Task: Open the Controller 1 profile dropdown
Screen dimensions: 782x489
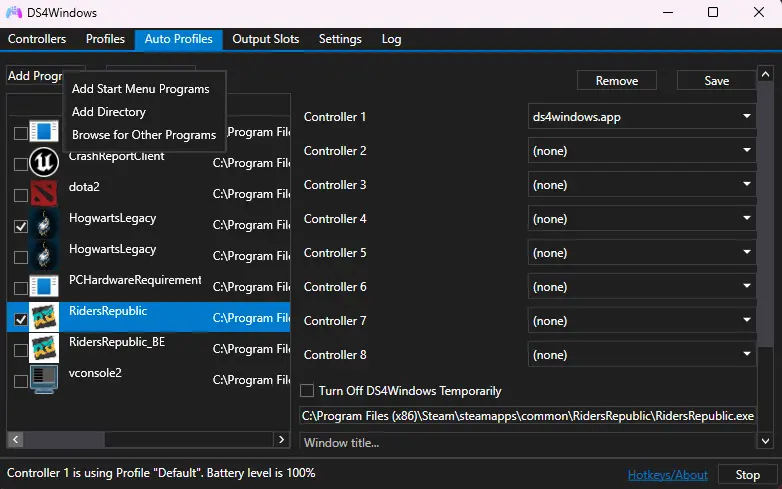Action: point(642,117)
